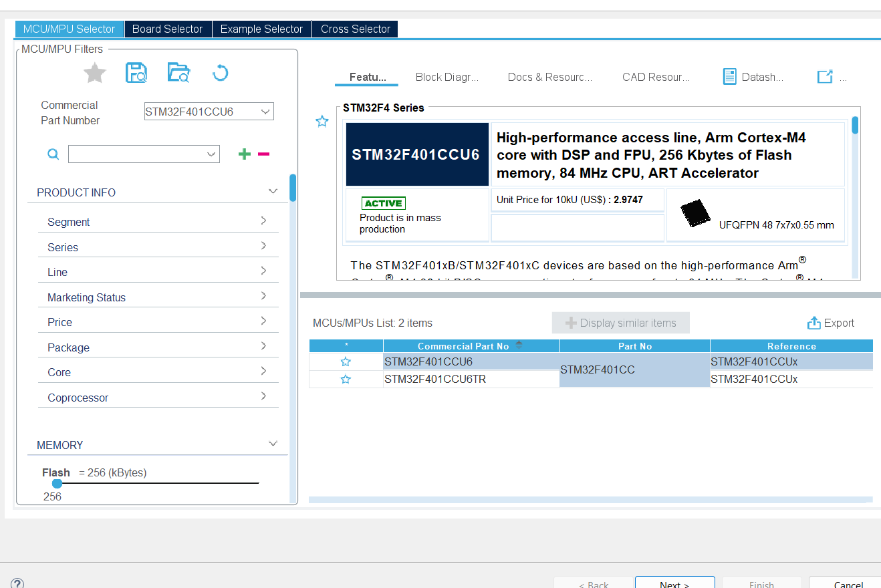
Task: Click the save search floppy disk icon
Action: (x=136, y=73)
